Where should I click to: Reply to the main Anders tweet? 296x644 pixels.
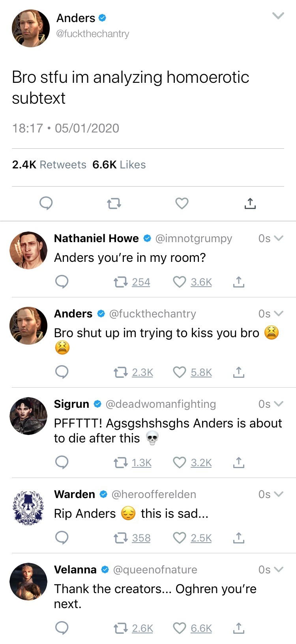pos(46,203)
